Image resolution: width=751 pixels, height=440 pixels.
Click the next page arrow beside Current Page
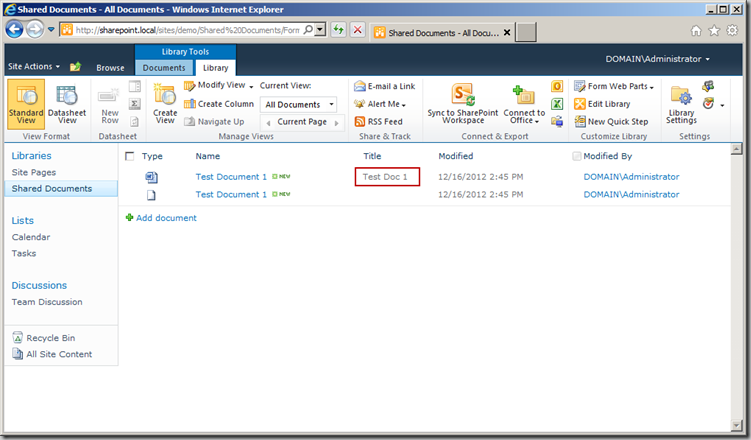pos(336,123)
